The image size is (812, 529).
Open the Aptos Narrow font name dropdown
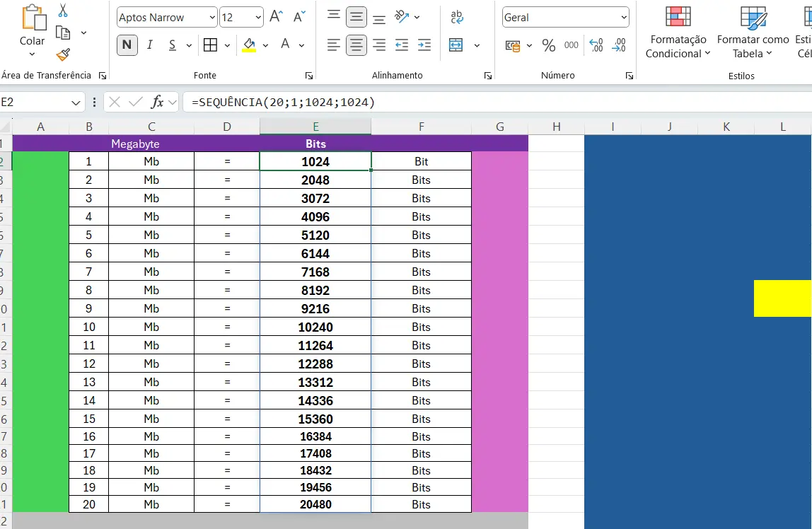pos(212,18)
